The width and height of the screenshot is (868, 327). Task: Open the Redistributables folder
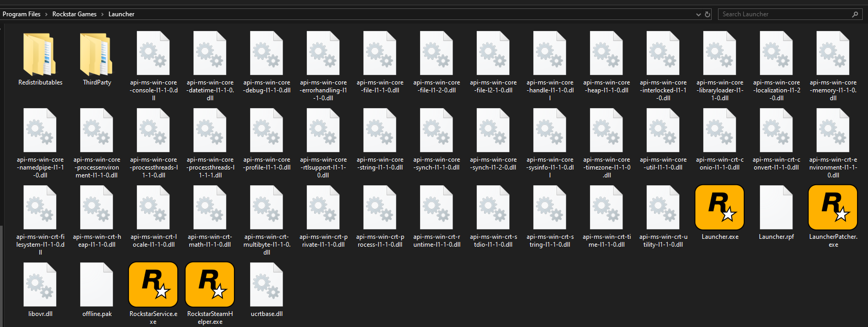40,54
